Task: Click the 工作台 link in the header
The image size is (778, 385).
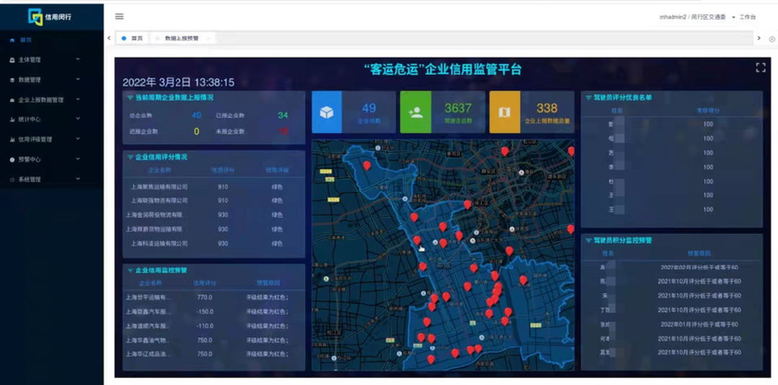Action: coord(747,17)
